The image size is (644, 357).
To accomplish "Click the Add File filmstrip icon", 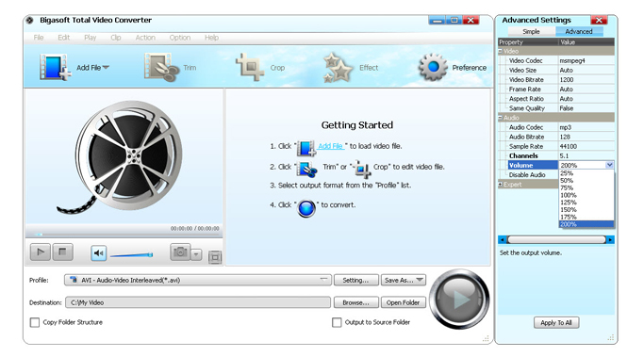I will pos(55,67).
